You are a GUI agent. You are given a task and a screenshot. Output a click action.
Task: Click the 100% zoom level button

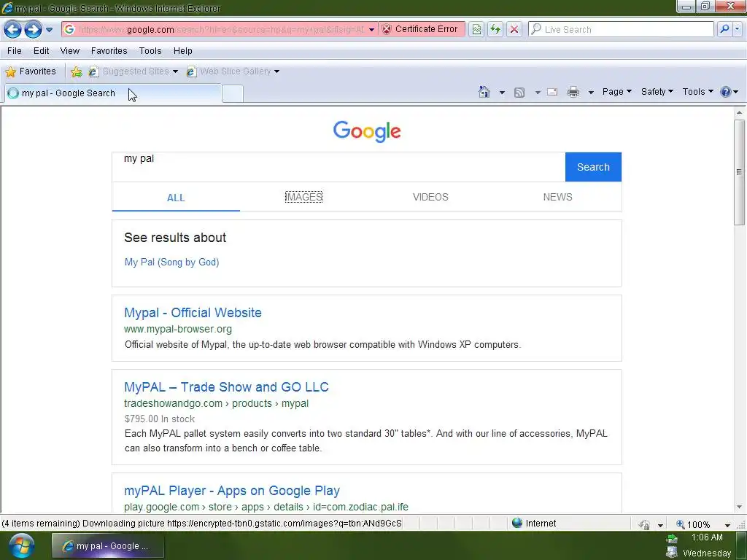point(693,524)
